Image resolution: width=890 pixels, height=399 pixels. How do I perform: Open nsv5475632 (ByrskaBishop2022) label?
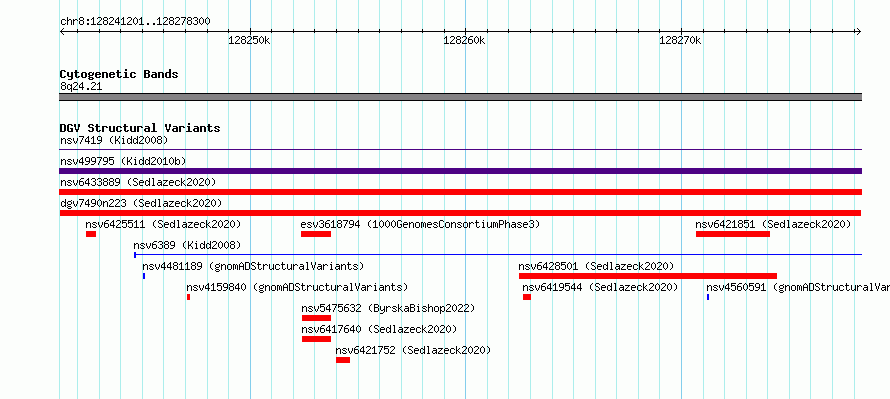click(388, 309)
